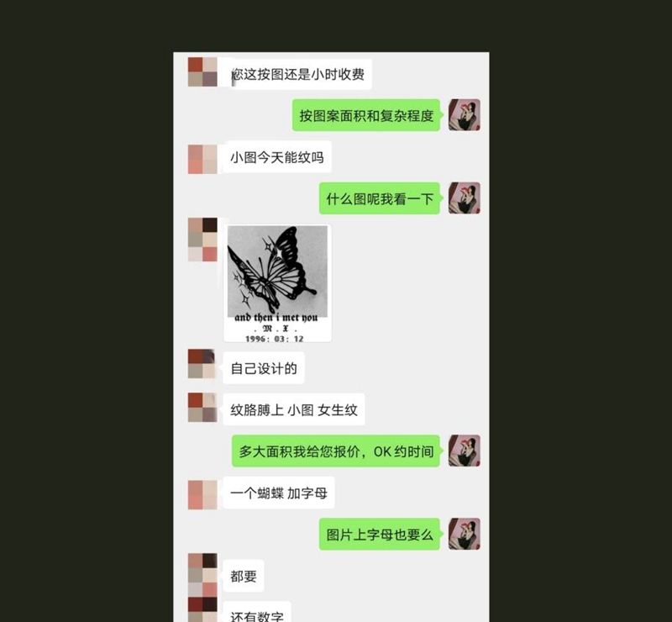Select the message '自己设计的'

[264, 368]
